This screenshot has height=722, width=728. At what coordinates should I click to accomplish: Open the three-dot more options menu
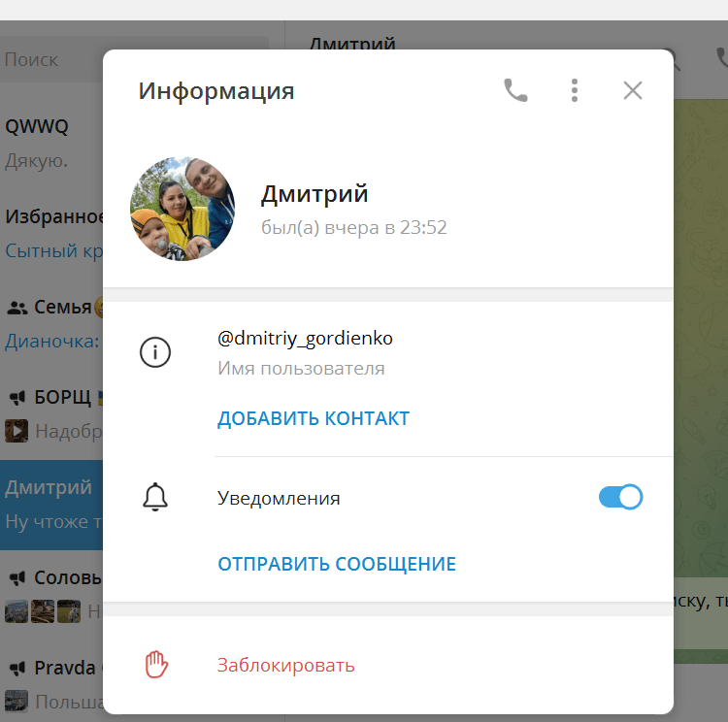pyautogui.click(x=575, y=90)
